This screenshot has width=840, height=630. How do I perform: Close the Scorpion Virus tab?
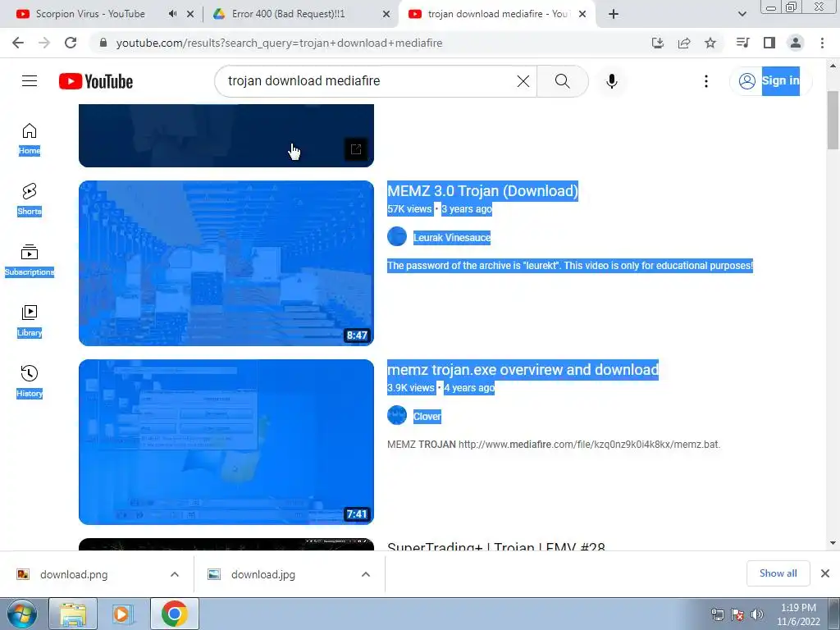click(x=190, y=15)
